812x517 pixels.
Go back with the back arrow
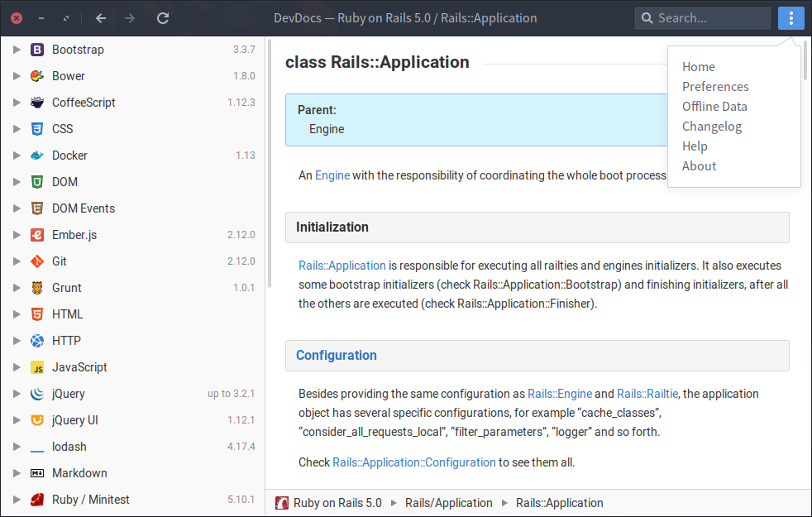[x=101, y=18]
